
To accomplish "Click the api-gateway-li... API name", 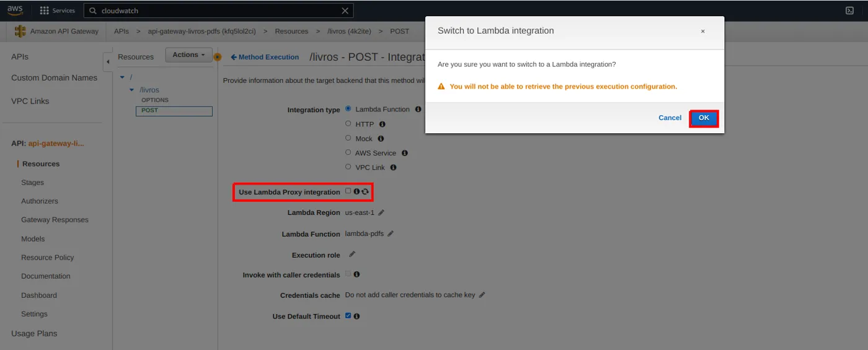I will [x=56, y=143].
